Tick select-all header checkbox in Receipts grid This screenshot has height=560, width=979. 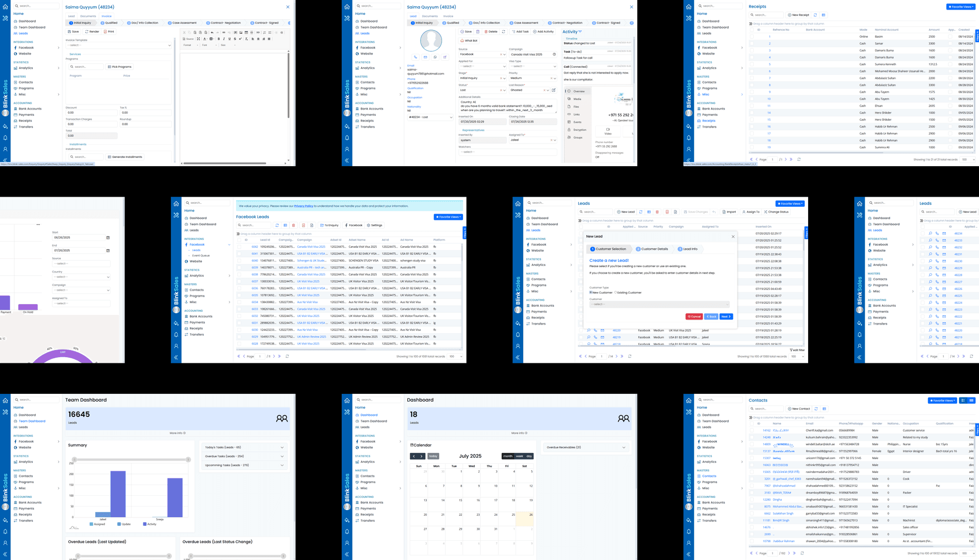pos(752,30)
